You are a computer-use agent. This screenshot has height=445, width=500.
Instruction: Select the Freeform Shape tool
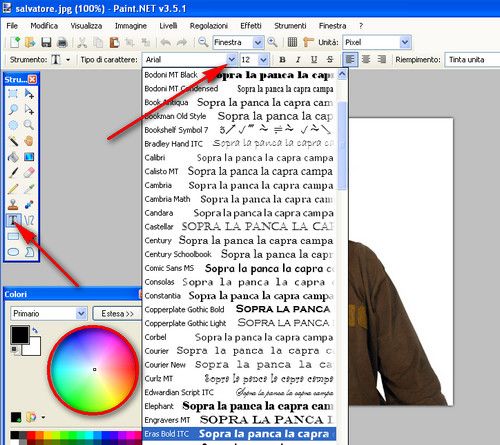pos(29,252)
